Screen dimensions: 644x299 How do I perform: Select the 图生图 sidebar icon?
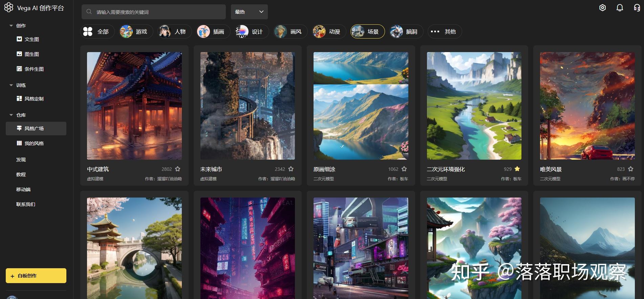point(19,54)
